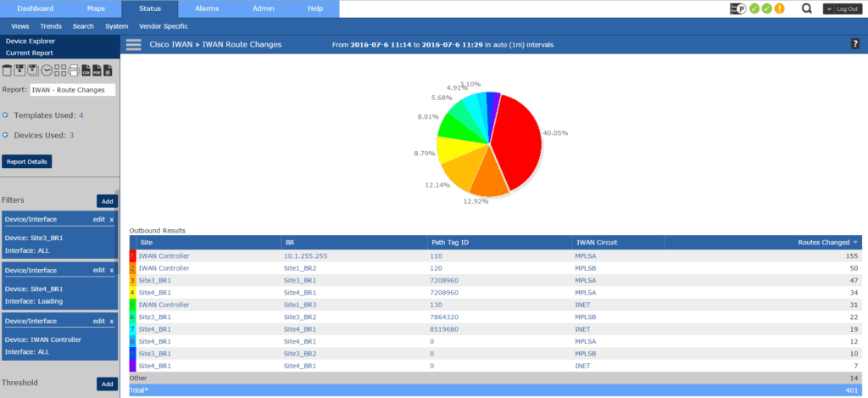Click the printer icon

coord(75,70)
